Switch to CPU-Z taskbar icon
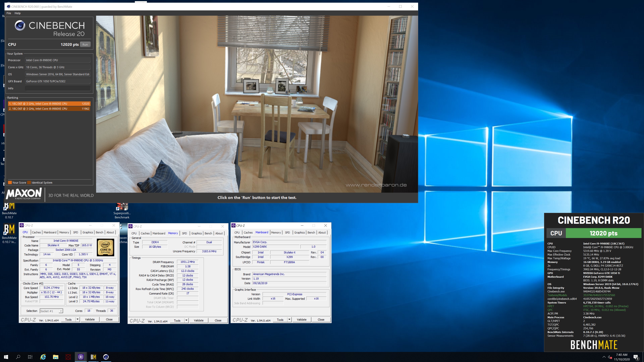This screenshot has height=362, width=644. point(81,357)
